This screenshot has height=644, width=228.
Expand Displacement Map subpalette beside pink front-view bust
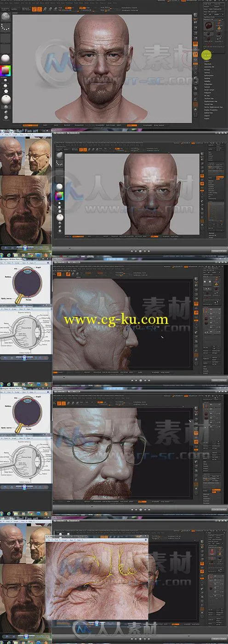coord(211,101)
